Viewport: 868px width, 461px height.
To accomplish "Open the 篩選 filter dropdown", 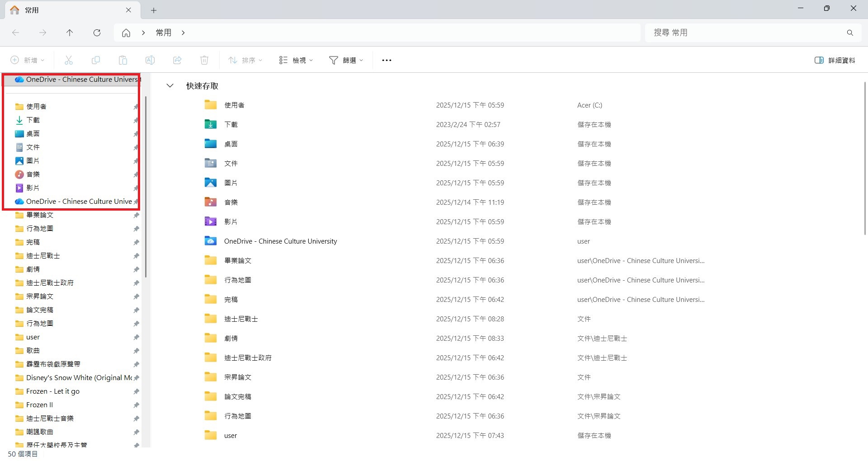I will click(346, 60).
